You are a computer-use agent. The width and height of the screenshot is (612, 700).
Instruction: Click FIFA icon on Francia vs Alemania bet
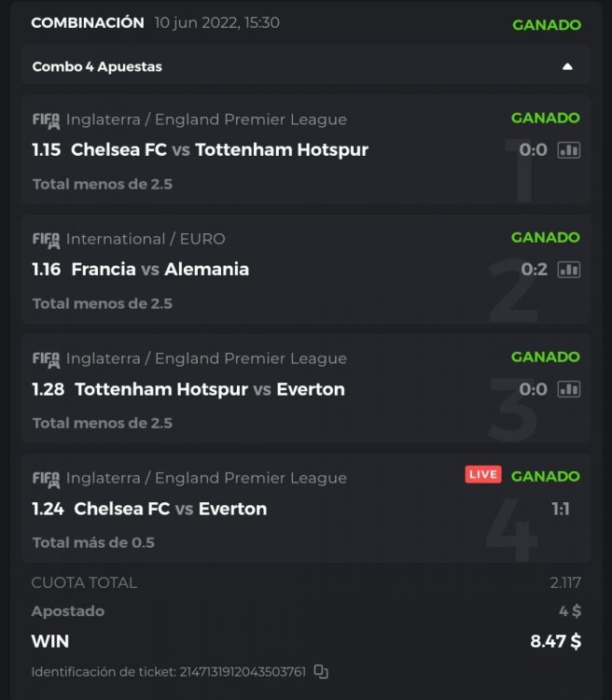[x=46, y=240]
